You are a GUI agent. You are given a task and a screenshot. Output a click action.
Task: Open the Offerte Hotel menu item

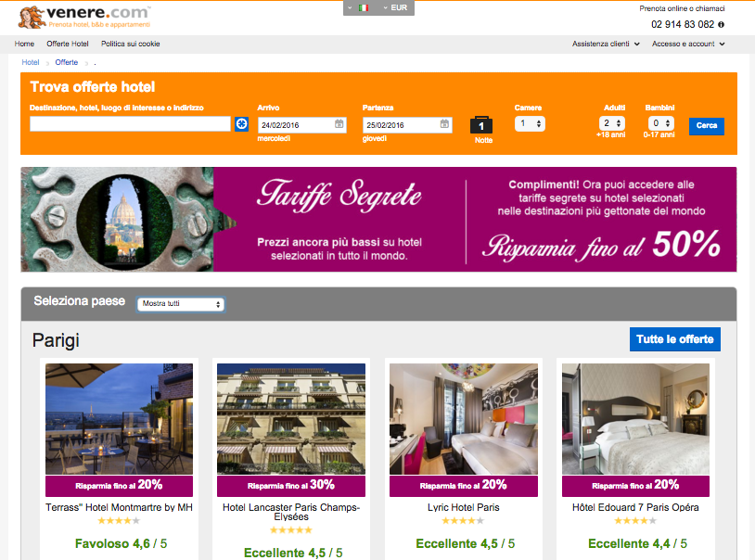click(x=68, y=44)
